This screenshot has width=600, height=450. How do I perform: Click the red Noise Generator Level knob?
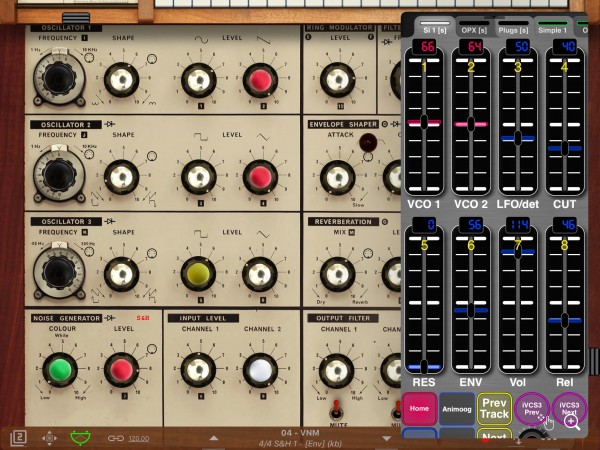click(x=122, y=370)
